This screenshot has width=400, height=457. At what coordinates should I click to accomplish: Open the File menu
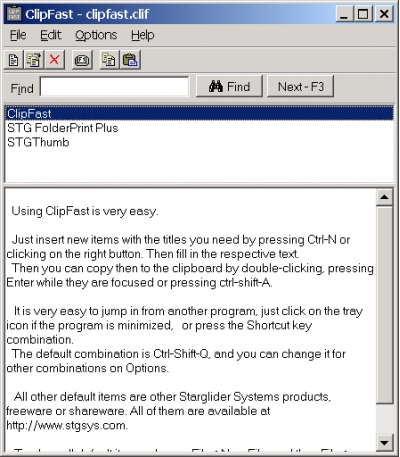[x=18, y=35]
